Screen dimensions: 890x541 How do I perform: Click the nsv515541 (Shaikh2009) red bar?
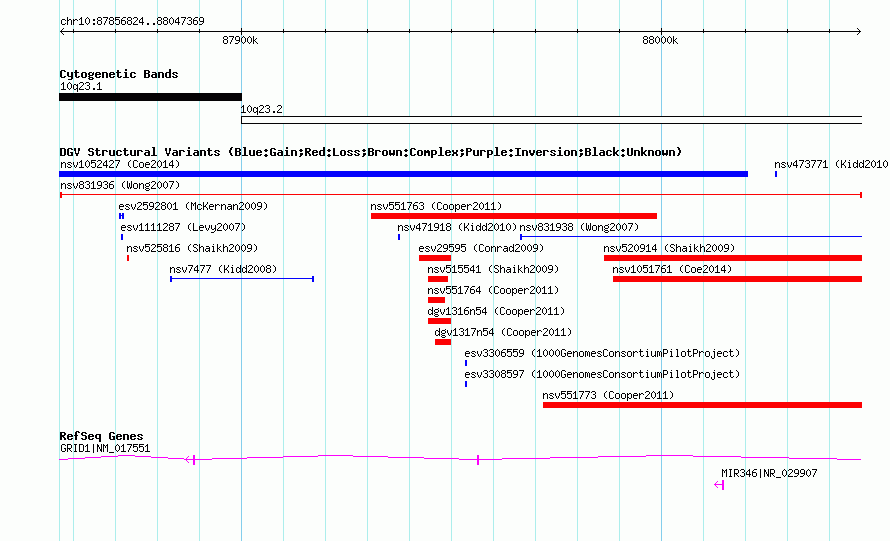pyautogui.click(x=438, y=279)
